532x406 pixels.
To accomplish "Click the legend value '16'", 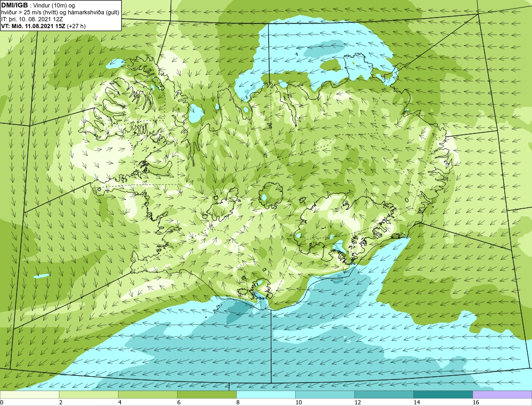I will tap(475, 402).
